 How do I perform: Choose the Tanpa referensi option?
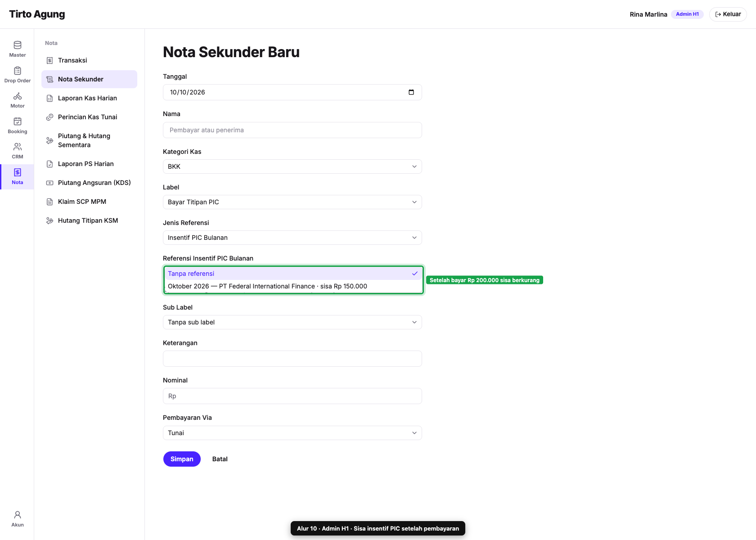point(293,274)
